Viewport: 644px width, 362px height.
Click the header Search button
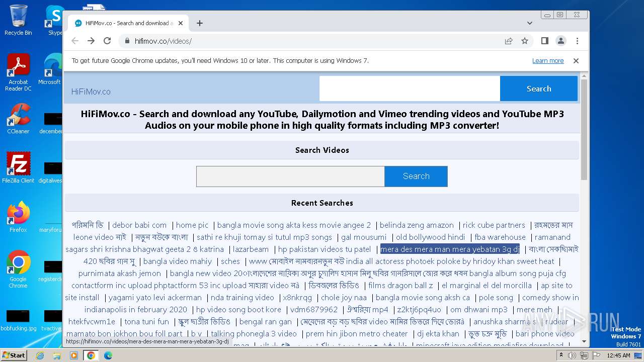(539, 88)
